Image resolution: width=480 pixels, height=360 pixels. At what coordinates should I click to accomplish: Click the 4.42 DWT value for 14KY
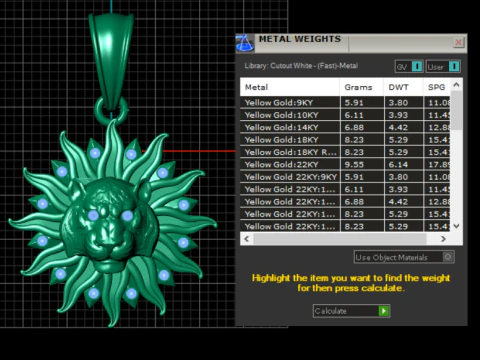(398, 128)
